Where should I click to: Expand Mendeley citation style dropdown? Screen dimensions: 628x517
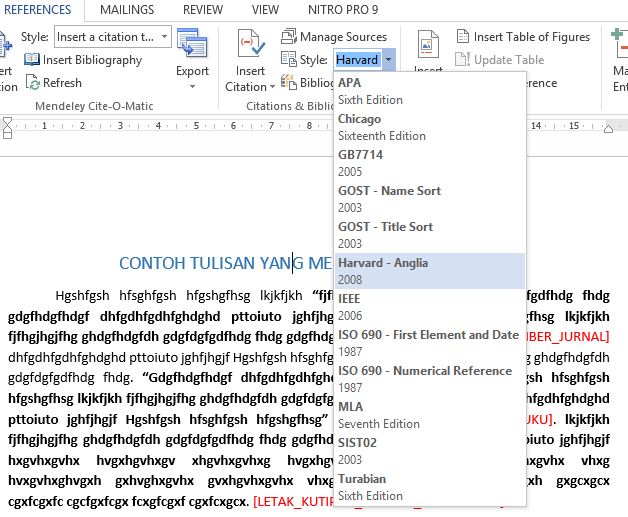(x=164, y=37)
